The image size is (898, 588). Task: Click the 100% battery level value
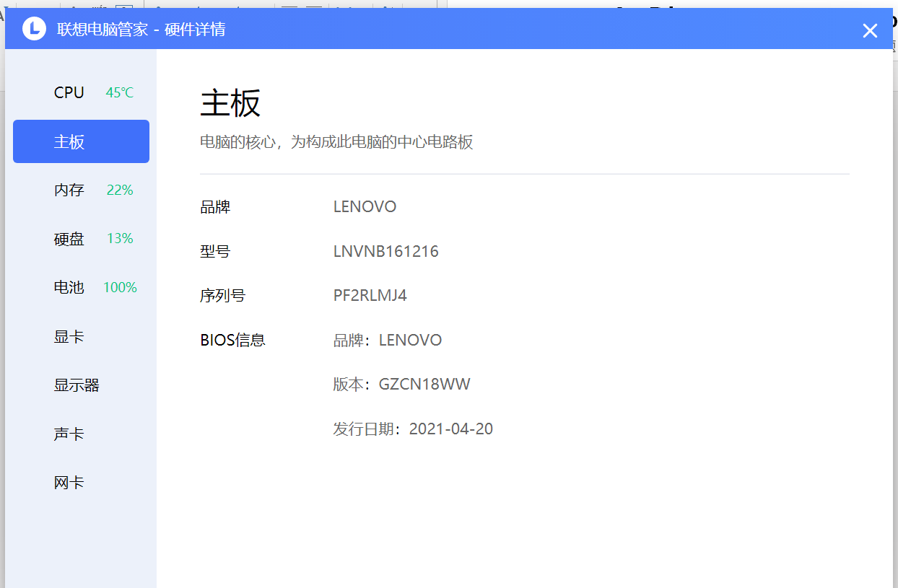pos(120,288)
